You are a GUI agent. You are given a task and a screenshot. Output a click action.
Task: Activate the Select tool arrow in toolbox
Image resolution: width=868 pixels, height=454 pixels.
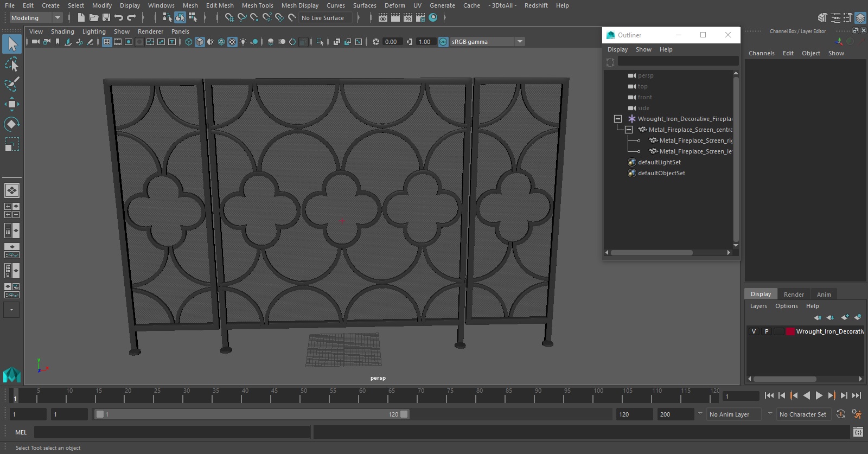click(12, 44)
